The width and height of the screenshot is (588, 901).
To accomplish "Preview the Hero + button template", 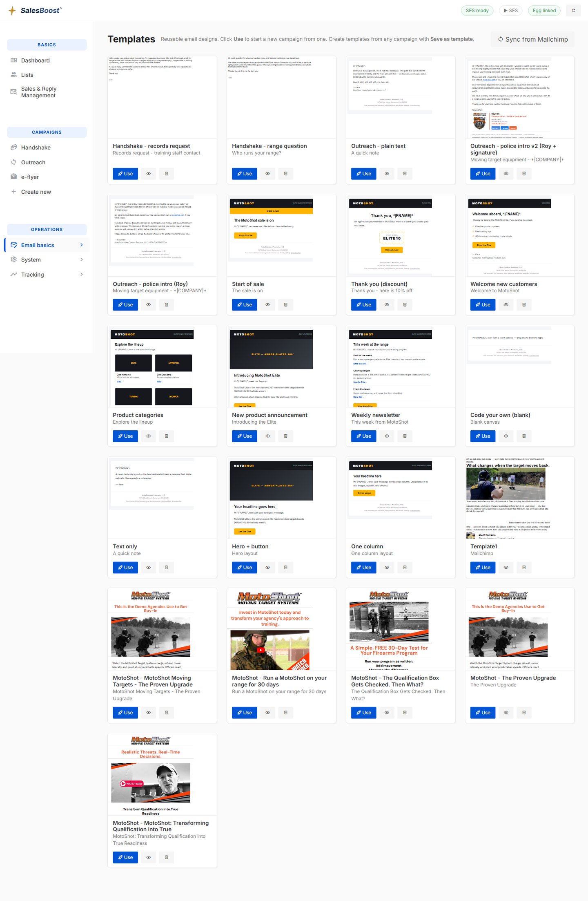I will click(268, 568).
